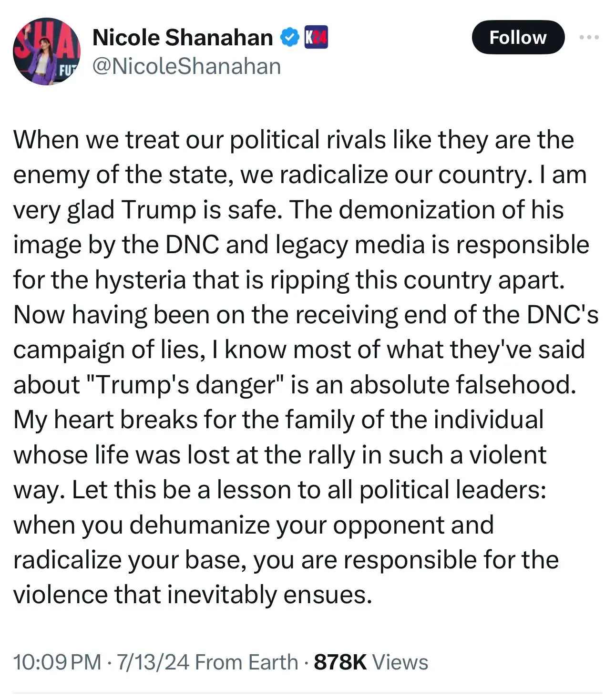
Task: Click the Follow button
Action: coord(518,37)
